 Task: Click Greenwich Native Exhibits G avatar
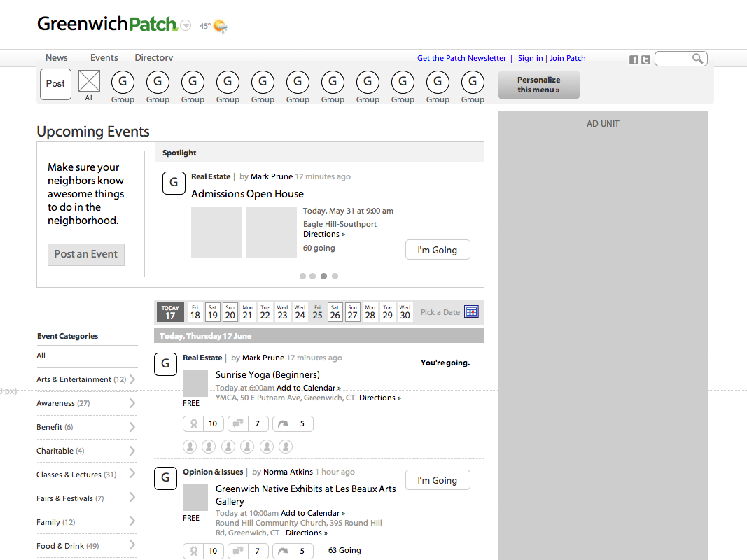165,478
